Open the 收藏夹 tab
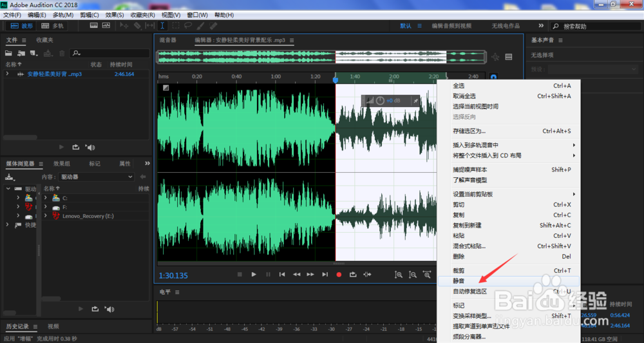 pos(44,40)
